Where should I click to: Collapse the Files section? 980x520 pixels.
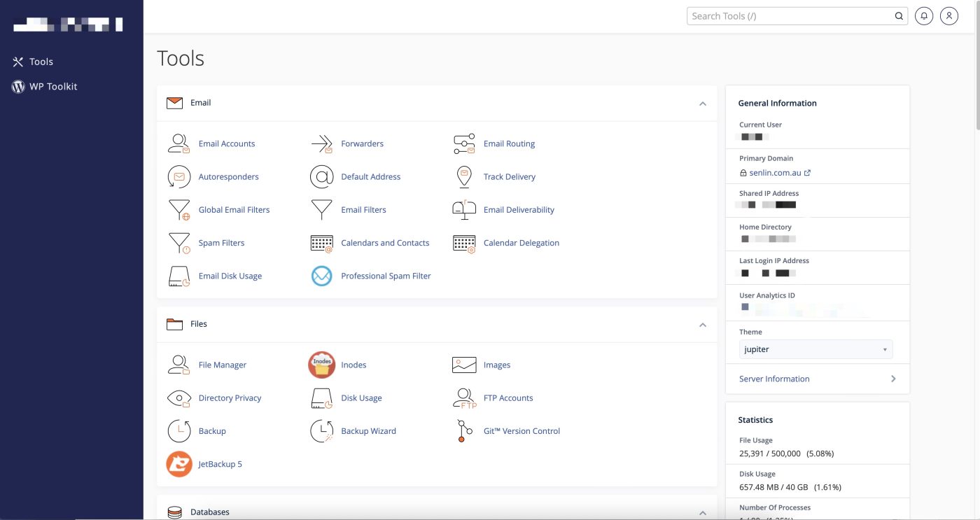pos(703,325)
